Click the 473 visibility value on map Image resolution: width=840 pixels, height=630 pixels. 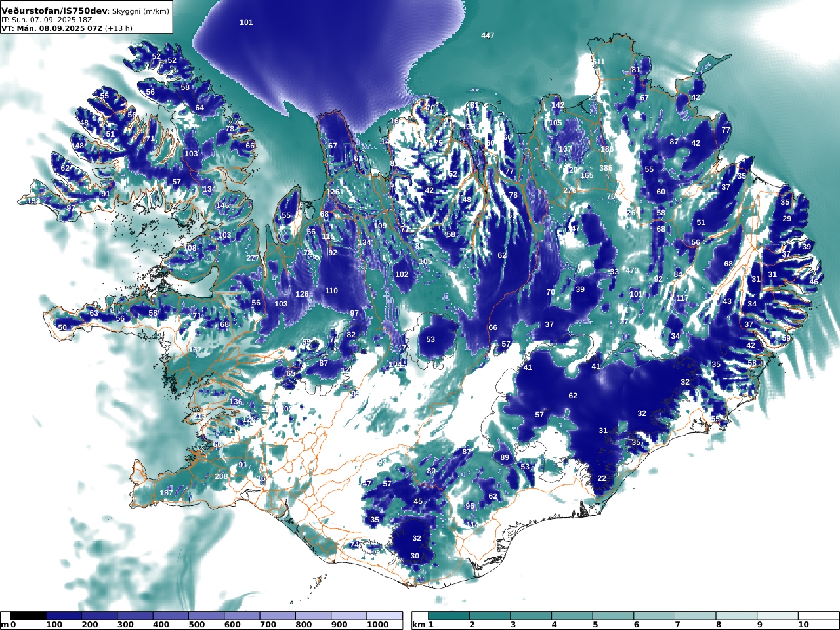[631, 270]
